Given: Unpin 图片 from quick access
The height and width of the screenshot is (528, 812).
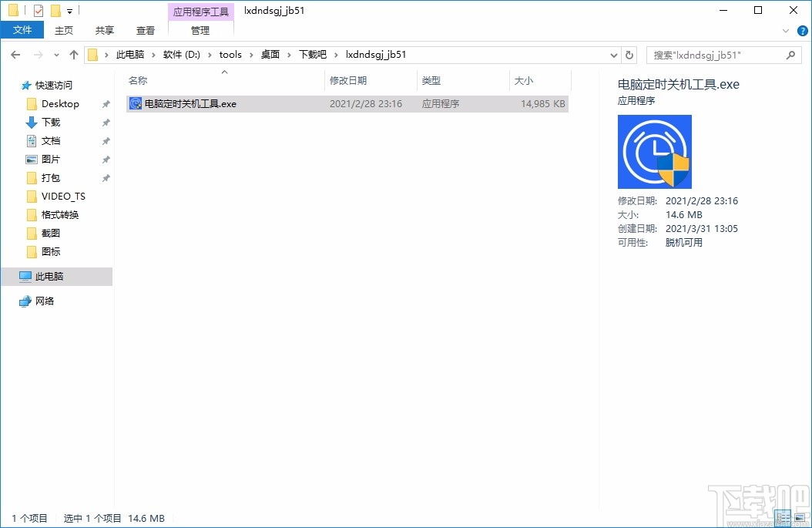Looking at the screenshot, I should point(106,159).
